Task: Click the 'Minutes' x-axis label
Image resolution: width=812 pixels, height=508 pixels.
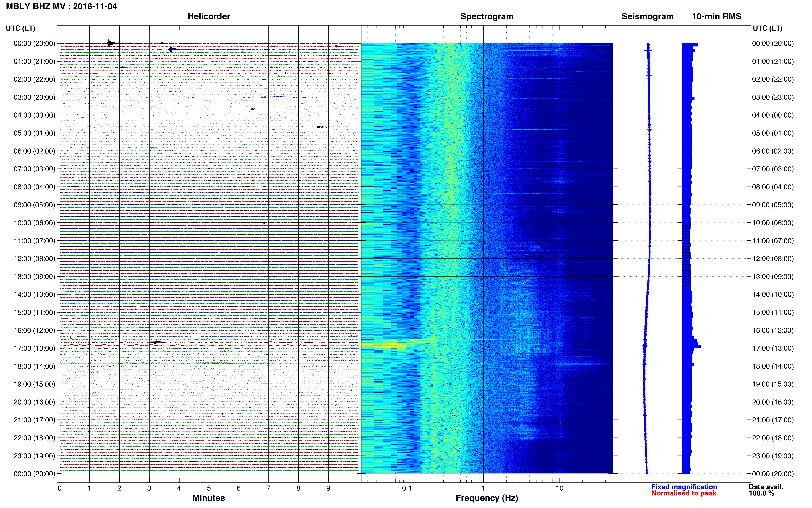Action: [209, 498]
